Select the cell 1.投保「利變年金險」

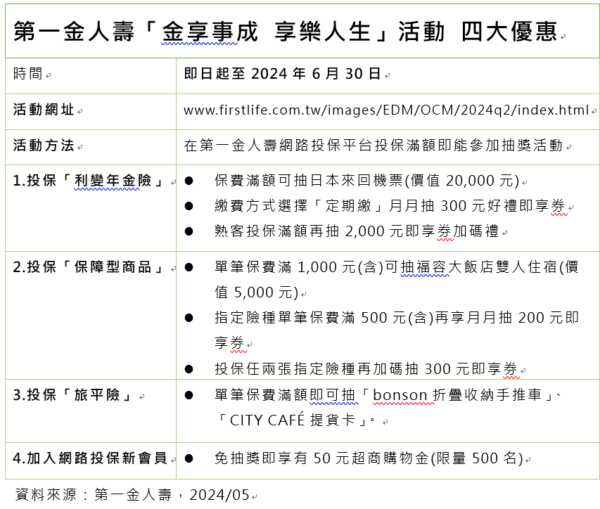tap(91, 208)
